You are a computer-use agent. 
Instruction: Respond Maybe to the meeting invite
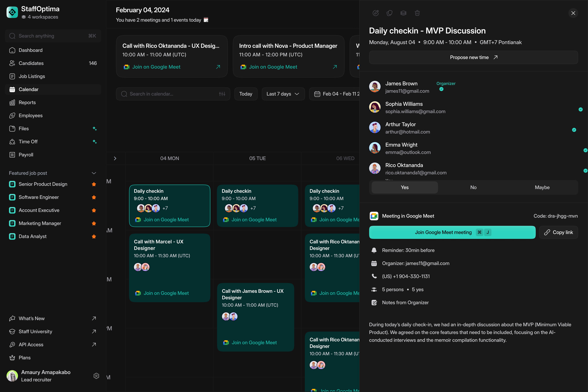pos(542,188)
